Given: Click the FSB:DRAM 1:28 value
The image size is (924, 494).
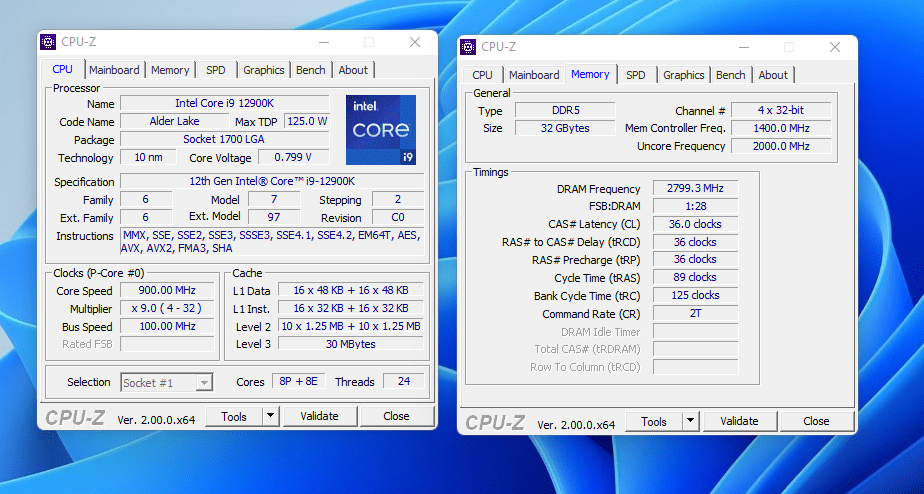Looking at the screenshot, I should (x=695, y=206).
